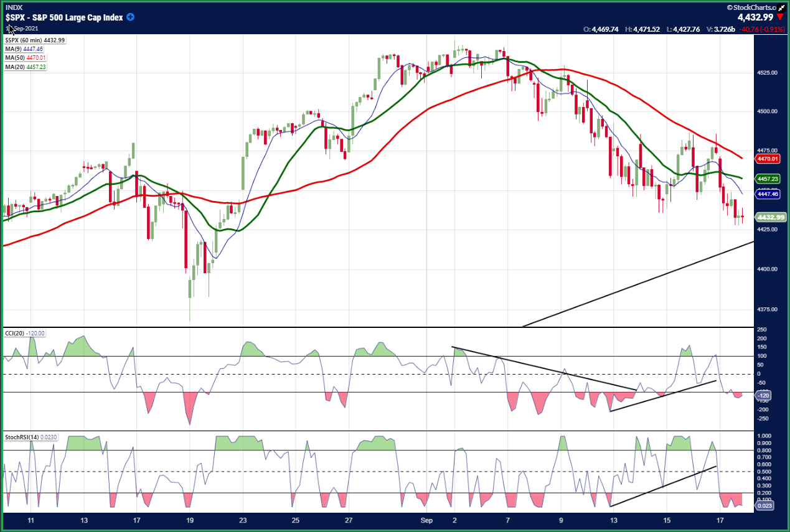The image size is (790, 532).
Task: Click the $SPX - S&P 500 Large Cap Index title
Action: pyautogui.click(x=65, y=18)
